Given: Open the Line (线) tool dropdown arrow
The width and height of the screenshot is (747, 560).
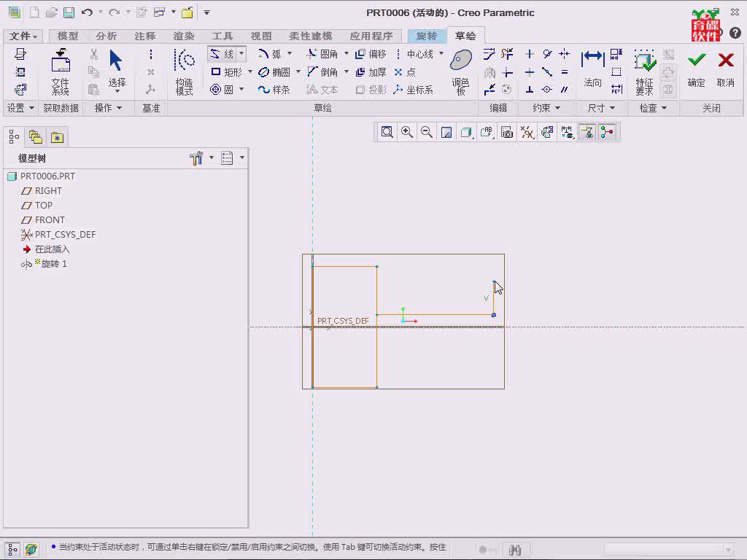Looking at the screenshot, I should (241, 54).
